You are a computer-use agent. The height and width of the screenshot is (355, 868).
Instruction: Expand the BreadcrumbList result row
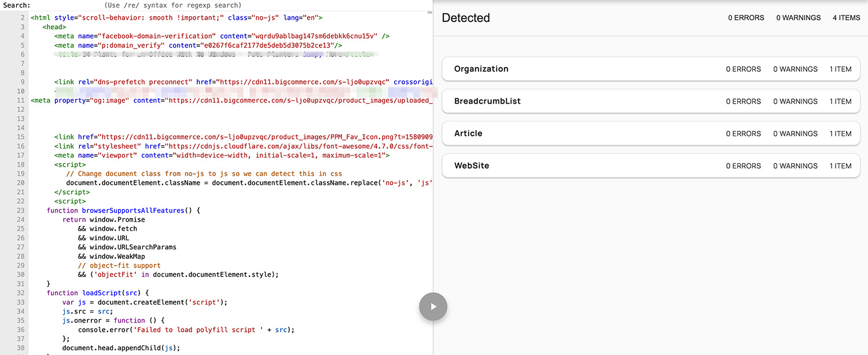point(651,101)
